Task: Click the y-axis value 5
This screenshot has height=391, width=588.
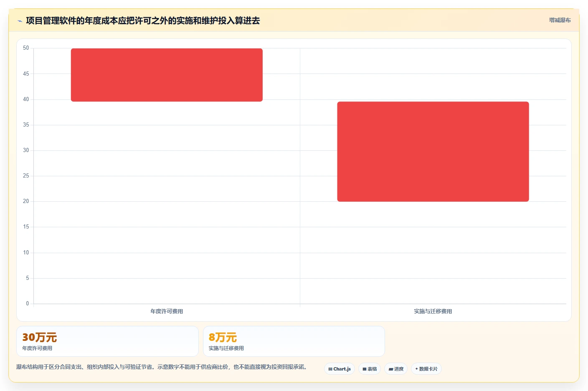Action: coord(28,278)
